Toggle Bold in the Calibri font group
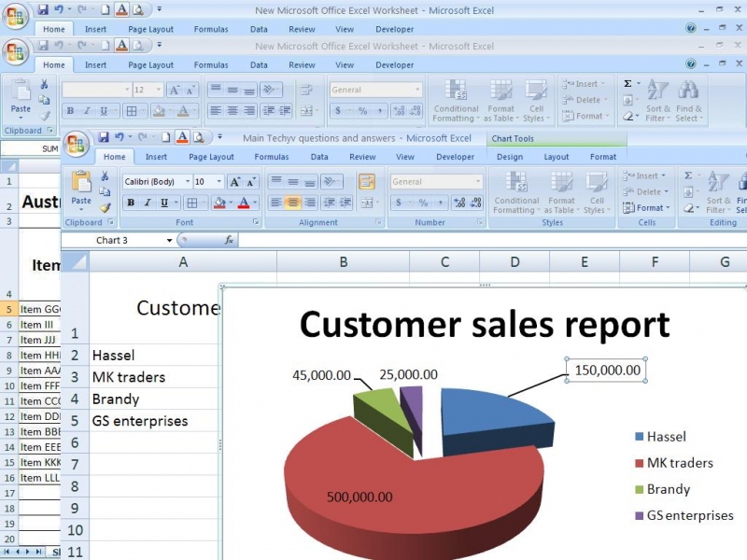 (131, 203)
